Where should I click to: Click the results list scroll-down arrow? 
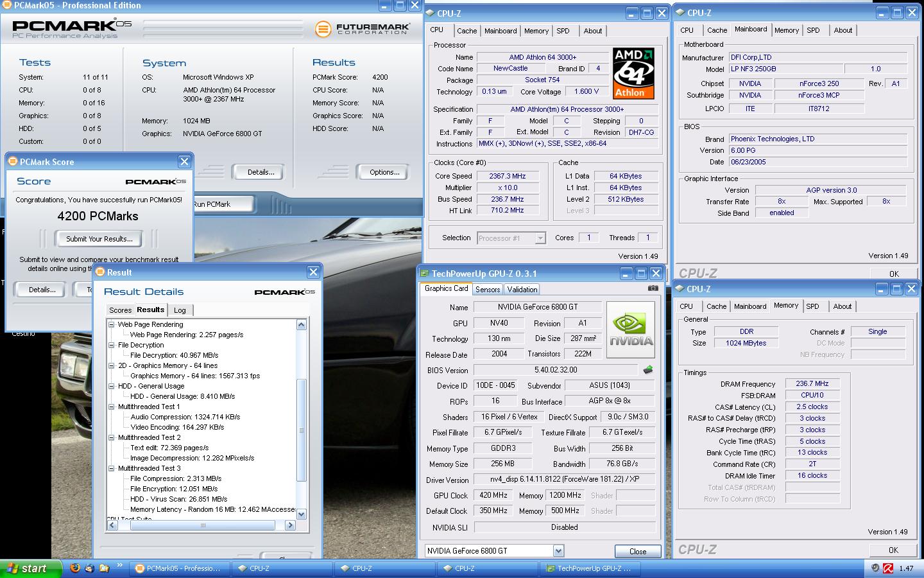pyautogui.click(x=302, y=514)
